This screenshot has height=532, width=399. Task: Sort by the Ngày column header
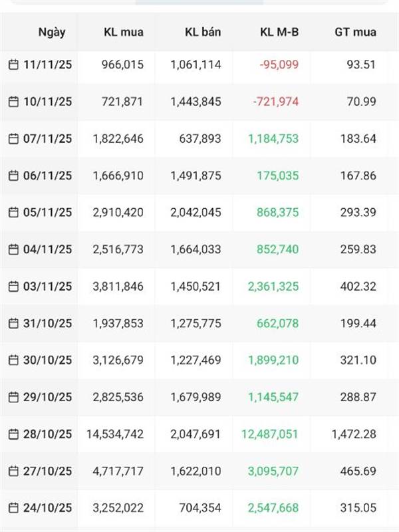(x=52, y=32)
